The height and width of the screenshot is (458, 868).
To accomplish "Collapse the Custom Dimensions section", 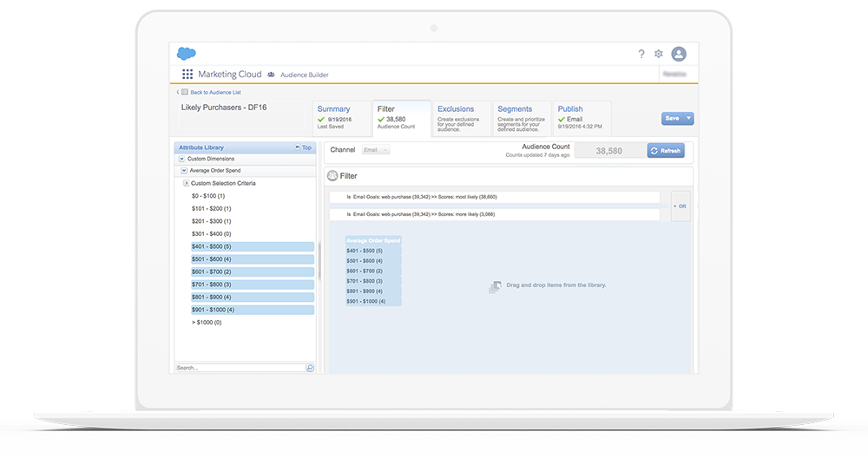I will (x=181, y=159).
